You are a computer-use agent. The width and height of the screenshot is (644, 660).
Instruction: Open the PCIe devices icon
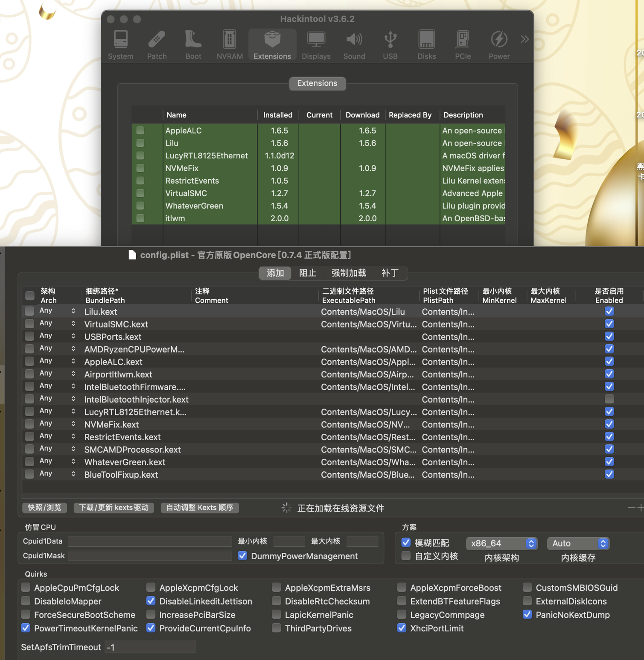tap(463, 45)
